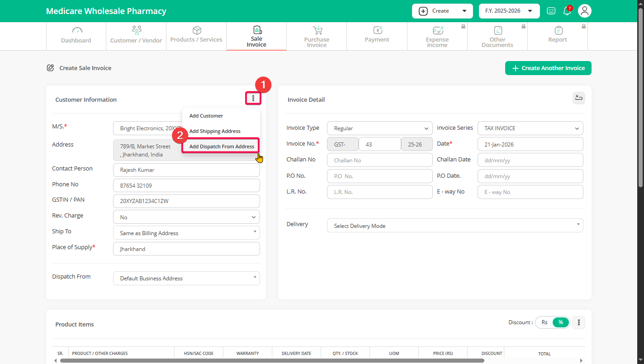Click the Customer Information three-dot menu
This screenshot has height=364, width=644.
pyautogui.click(x=253, y=98)
